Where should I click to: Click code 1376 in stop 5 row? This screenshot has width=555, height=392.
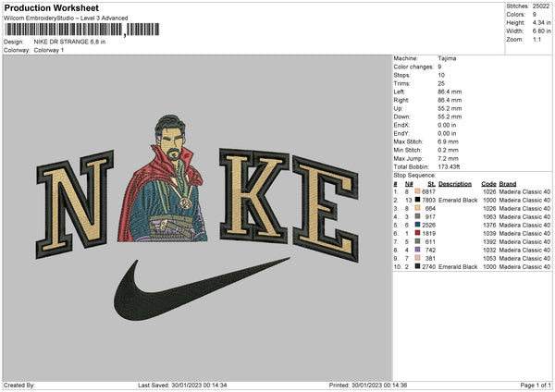coord(489,225)
